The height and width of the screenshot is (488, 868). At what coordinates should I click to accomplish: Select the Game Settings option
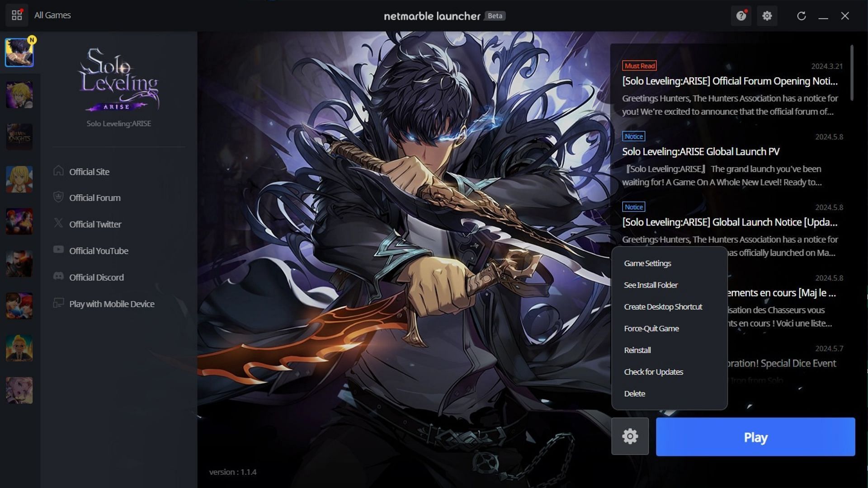647,263
